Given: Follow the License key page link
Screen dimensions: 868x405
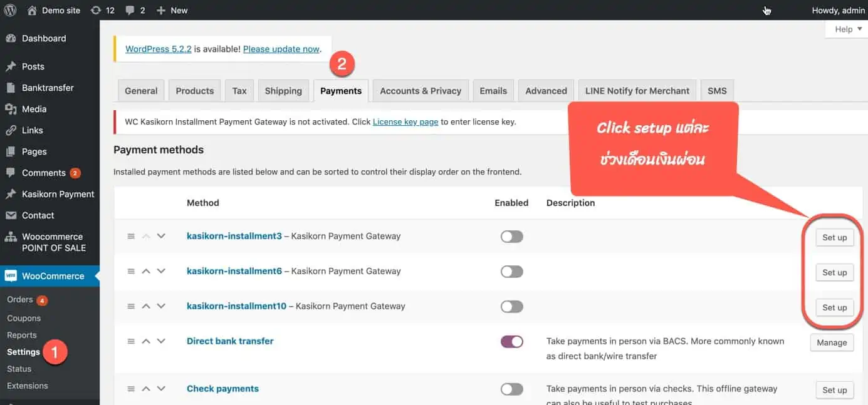Looking at the screenshot, I should pos(405,122).
